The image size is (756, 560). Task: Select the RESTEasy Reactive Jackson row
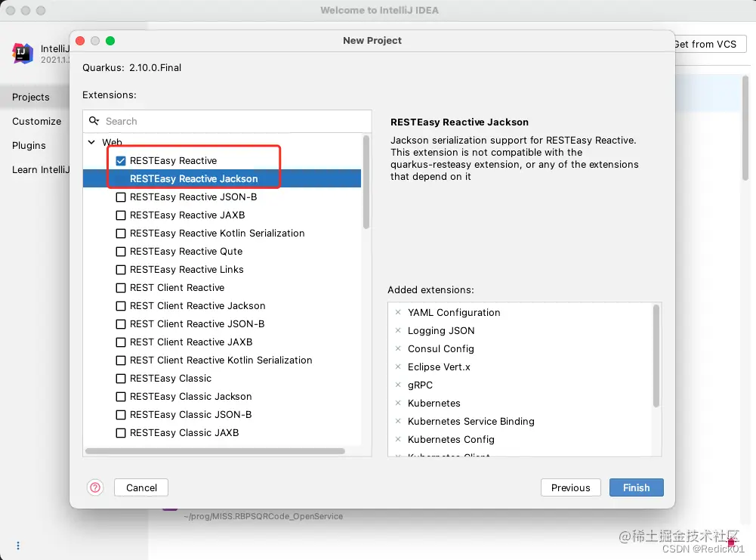coord(222,178)
